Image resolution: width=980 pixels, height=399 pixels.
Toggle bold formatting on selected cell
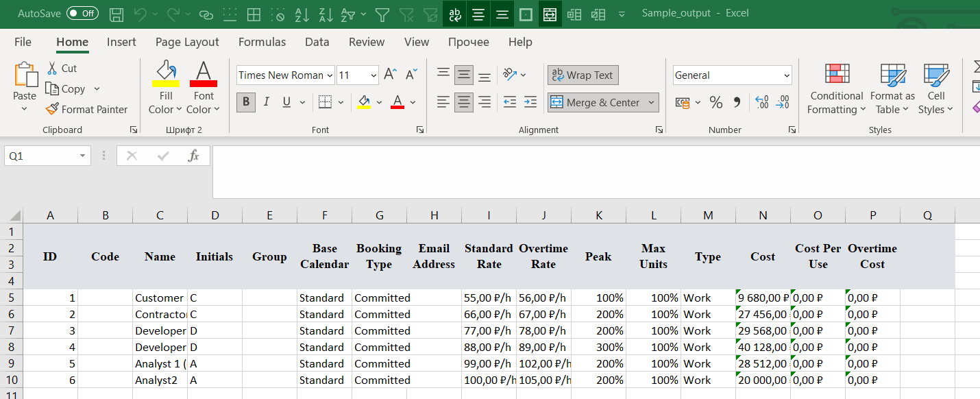[x=245, y=102]
